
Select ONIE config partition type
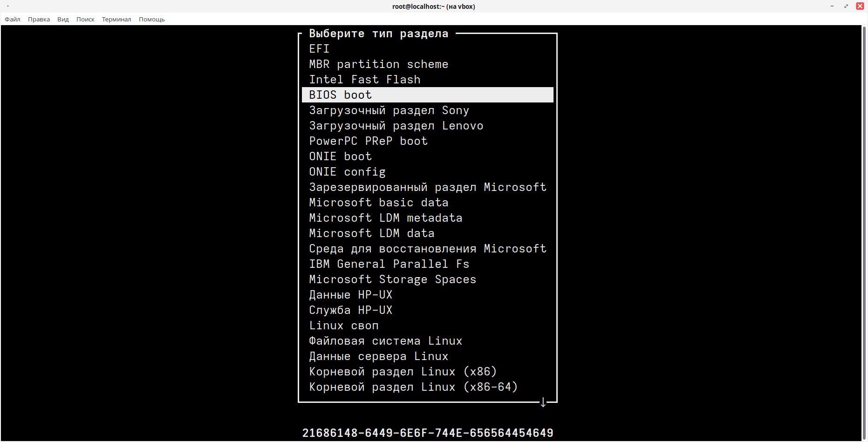point(428,172)
